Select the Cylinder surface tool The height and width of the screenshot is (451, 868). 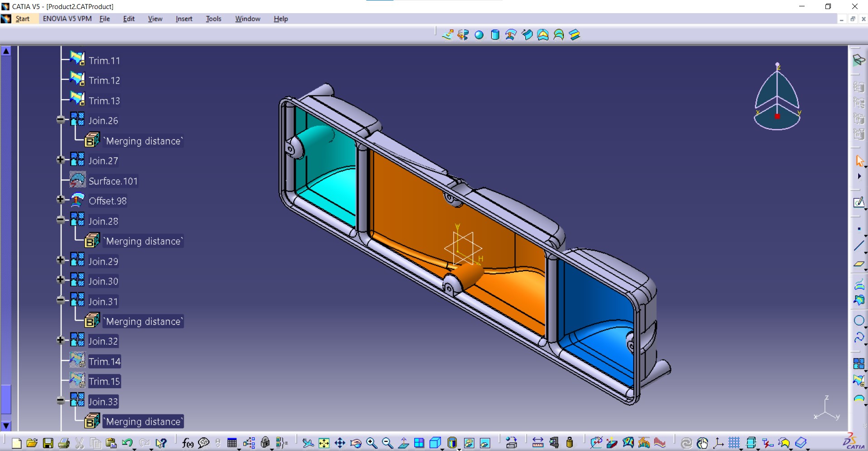495,35
